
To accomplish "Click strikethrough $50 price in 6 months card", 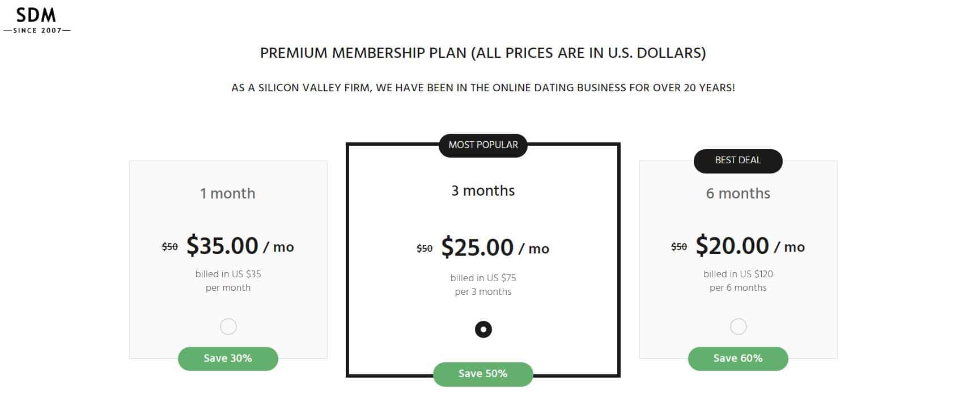I will tap(678, 247).
